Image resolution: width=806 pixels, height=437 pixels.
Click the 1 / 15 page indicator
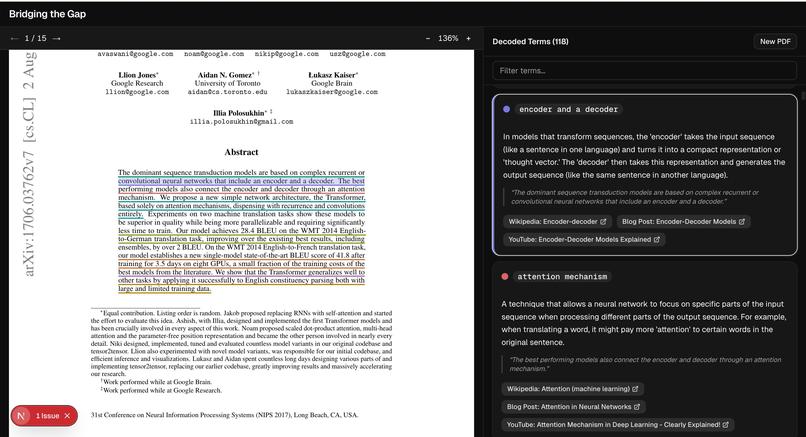pos(35,39)
